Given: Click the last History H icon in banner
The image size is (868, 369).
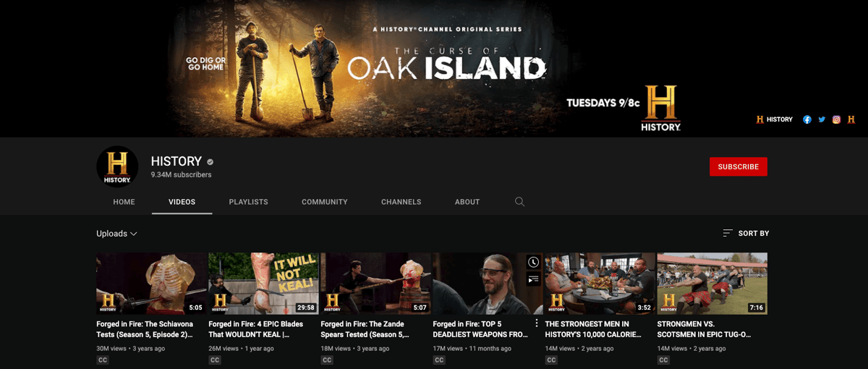Looking at the screenshot, I should [x=851, y=119].
